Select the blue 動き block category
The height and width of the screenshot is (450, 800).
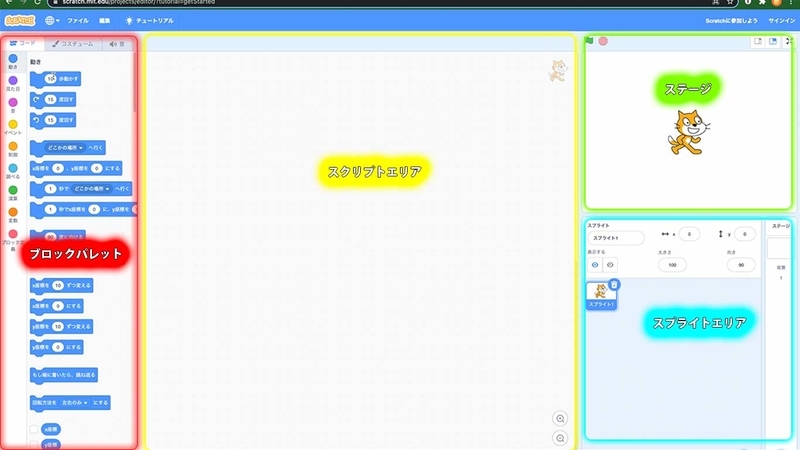click(13, 61)
